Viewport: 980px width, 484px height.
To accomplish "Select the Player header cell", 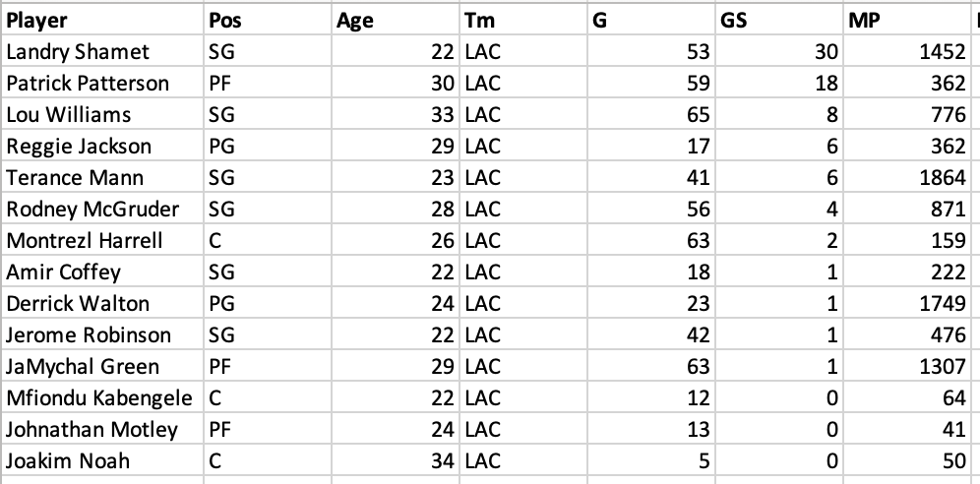I will tap(102, 20).
